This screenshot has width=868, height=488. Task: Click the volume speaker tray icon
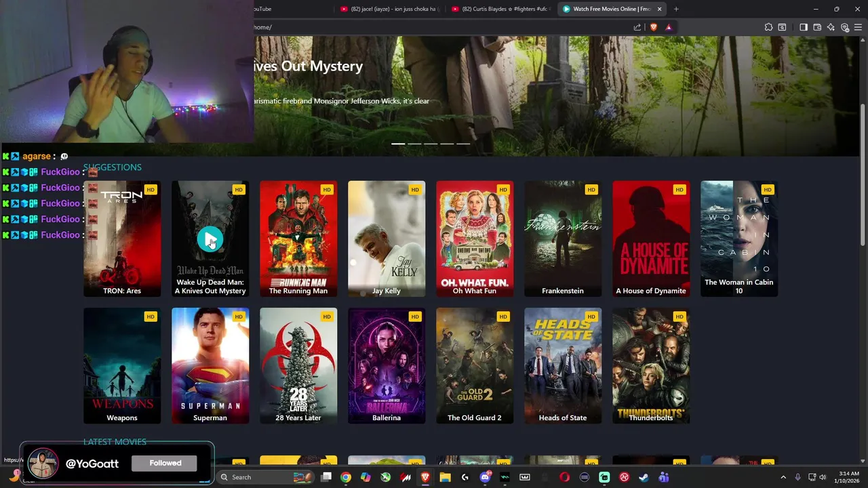click(x=823, y=477)
